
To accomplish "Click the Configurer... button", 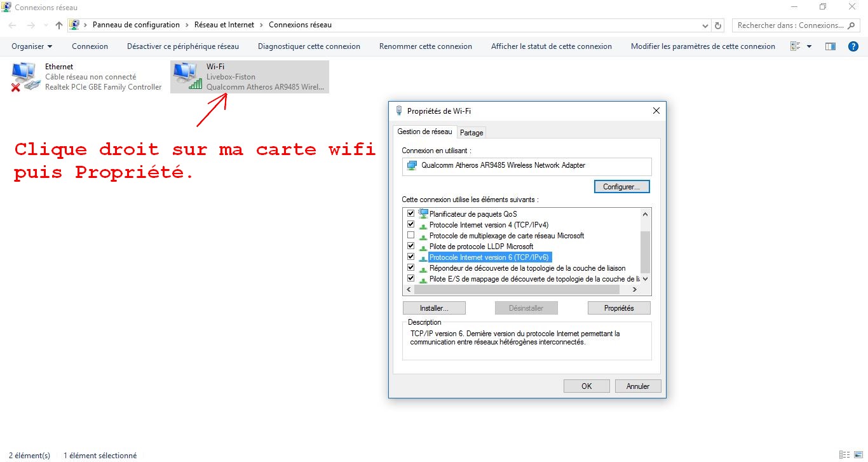I will [622, 187].
